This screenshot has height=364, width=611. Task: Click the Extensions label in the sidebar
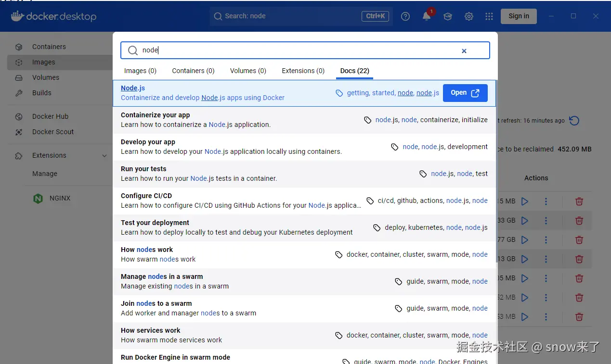coord(49,155)
